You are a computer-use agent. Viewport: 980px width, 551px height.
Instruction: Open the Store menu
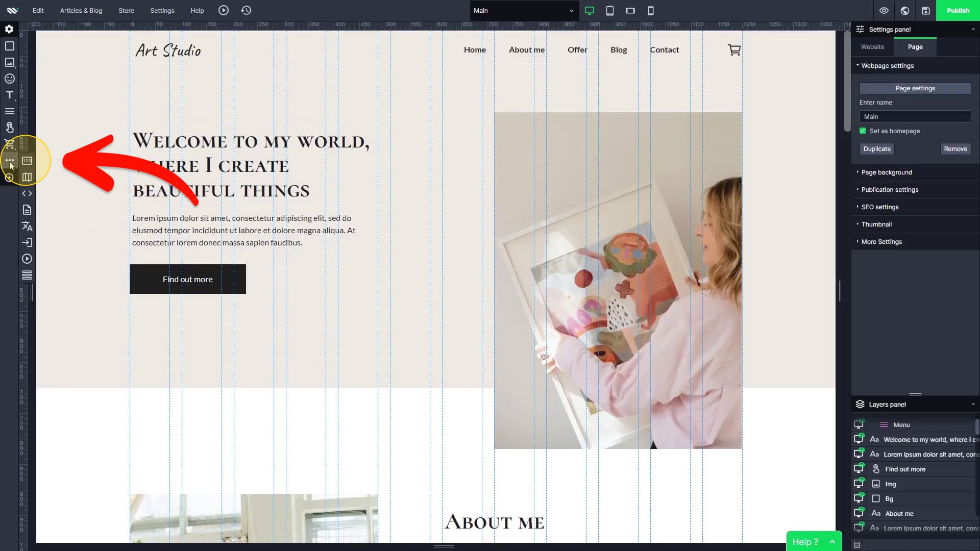[126, 10]
